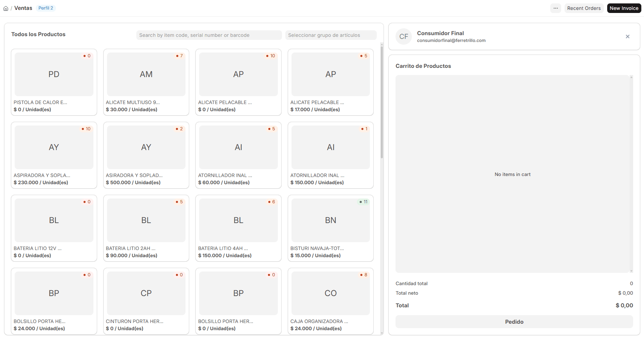Click the Carrito de Productos heading
The width and height of the screenshot is (644, 337).
click(x=423, y=66)
